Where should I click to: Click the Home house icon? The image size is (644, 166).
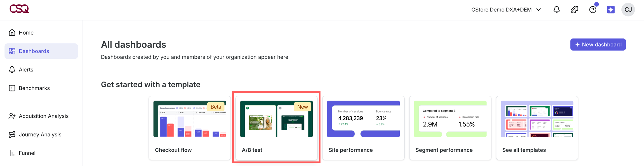(12, 33)
